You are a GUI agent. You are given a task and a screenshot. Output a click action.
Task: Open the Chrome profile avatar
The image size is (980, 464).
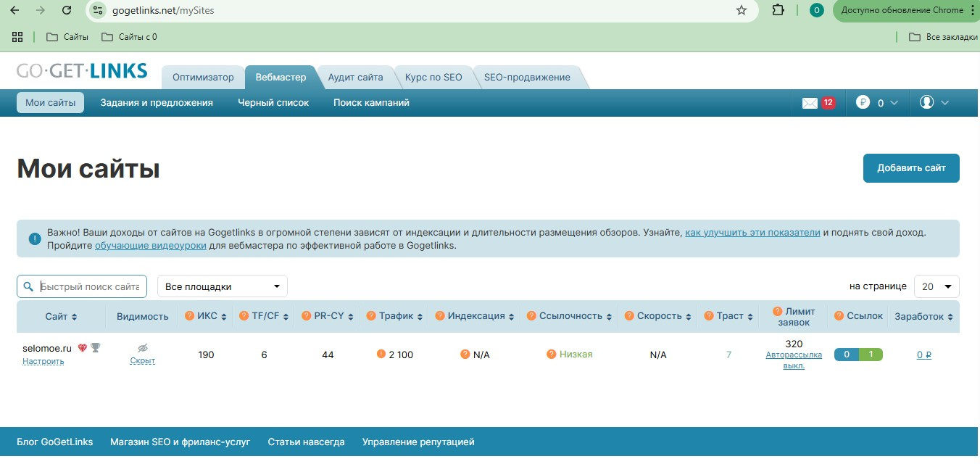coord(817,10)
